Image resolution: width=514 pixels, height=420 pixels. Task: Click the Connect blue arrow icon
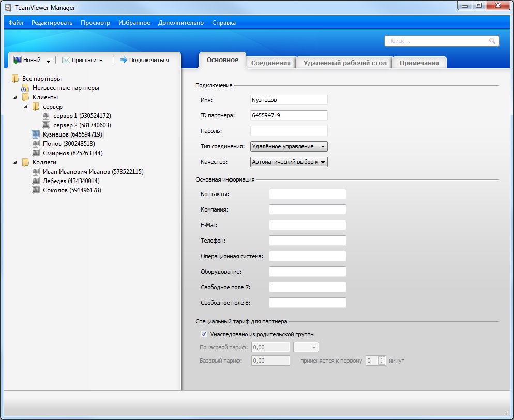tap(123, 59)
